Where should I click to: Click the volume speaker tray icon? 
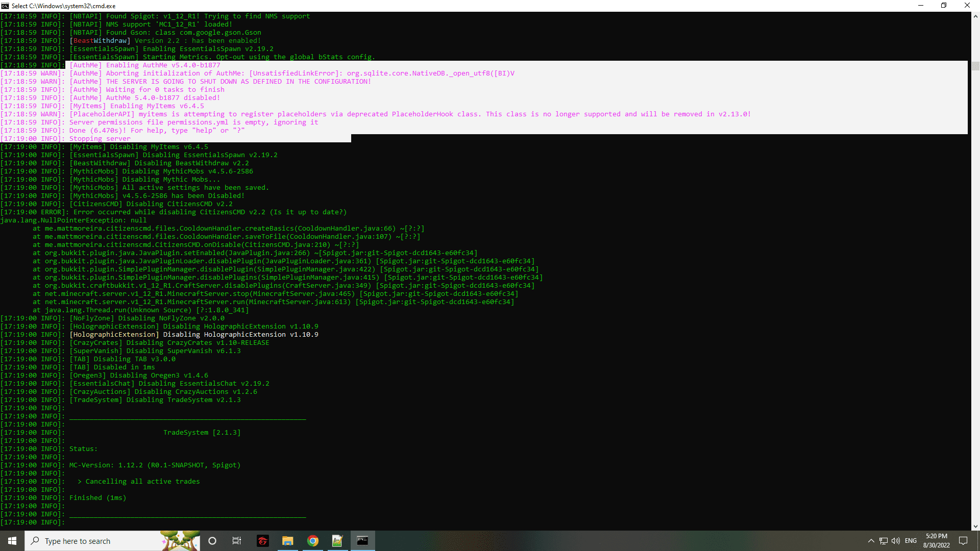(x=895, y=541)
